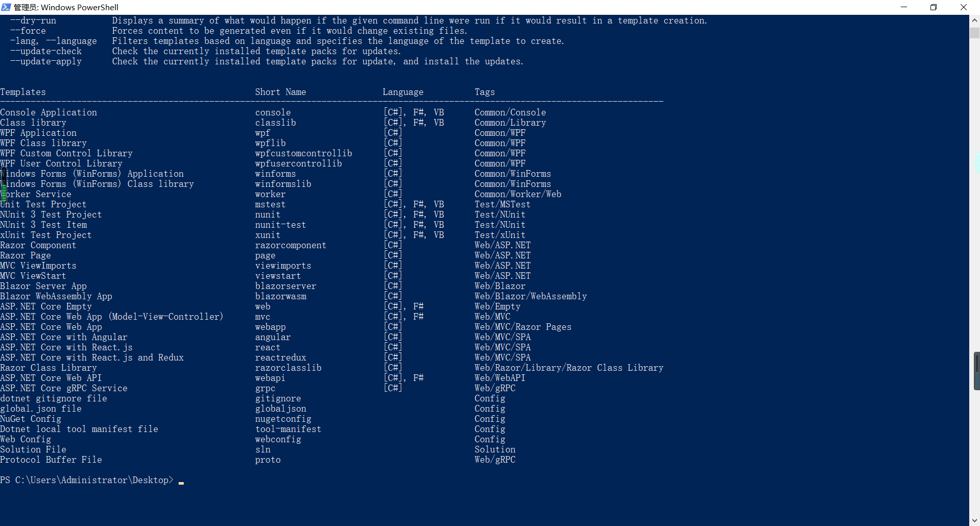Click 'ASP.NET Core gRPC Service' template name

(64, 388)
